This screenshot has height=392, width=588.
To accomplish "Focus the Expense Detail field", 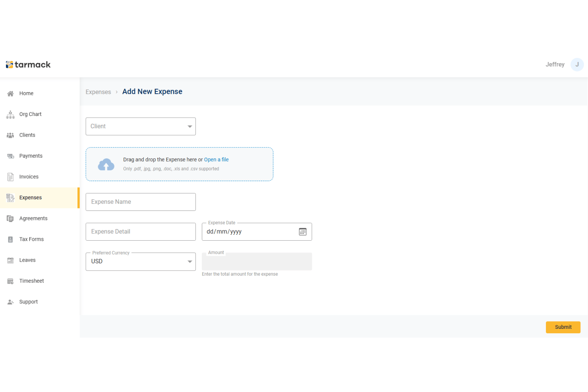I will 141,232.
